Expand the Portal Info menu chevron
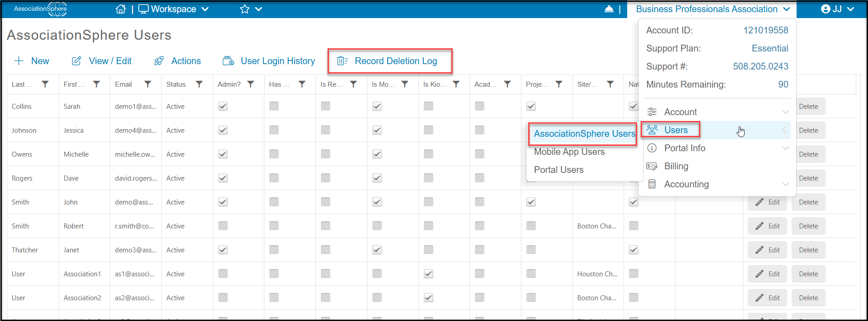The image size is (868, 321). 785,148
